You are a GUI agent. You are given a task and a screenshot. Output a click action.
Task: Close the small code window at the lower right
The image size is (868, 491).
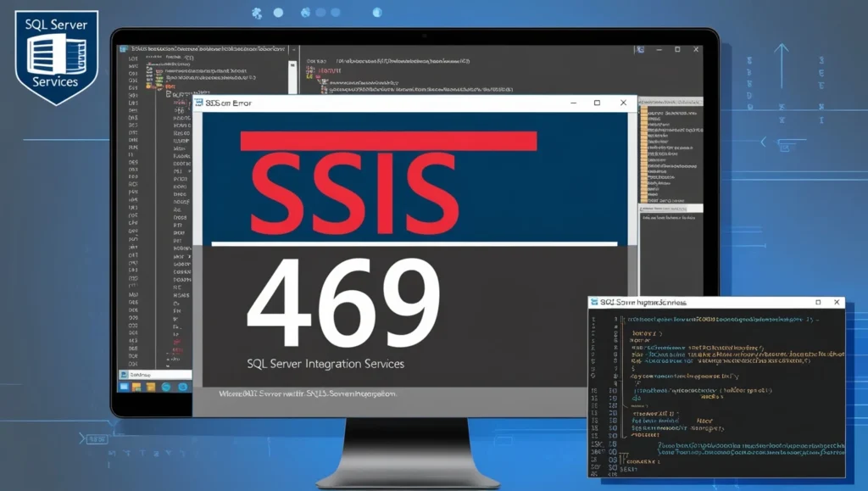(x=837, y=302)
